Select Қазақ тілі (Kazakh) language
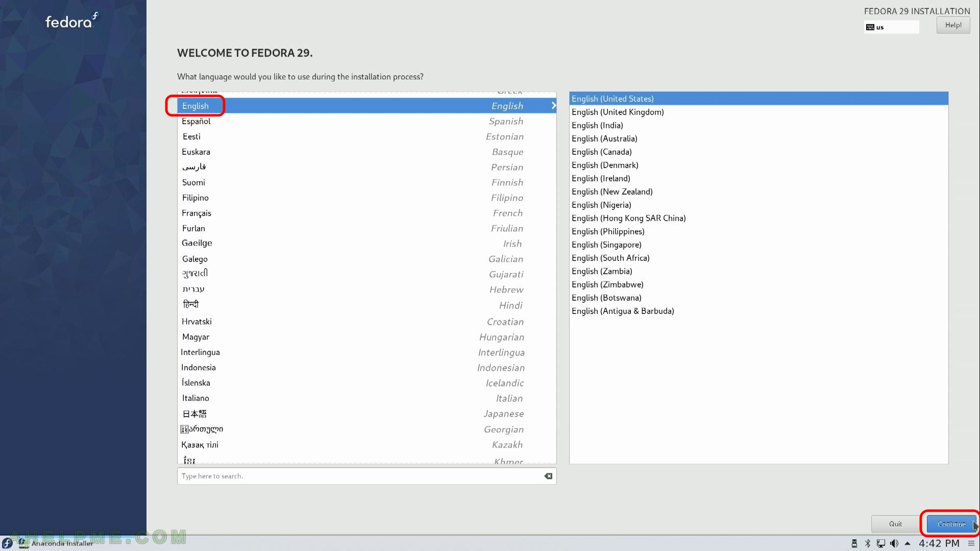 tap(366, 444)
